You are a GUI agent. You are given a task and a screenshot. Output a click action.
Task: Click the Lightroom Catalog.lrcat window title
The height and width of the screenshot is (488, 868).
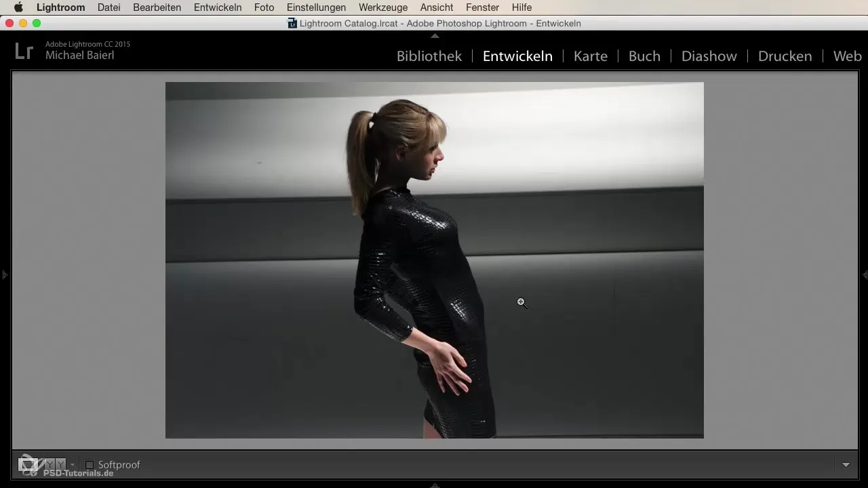[x=439, y=24]
